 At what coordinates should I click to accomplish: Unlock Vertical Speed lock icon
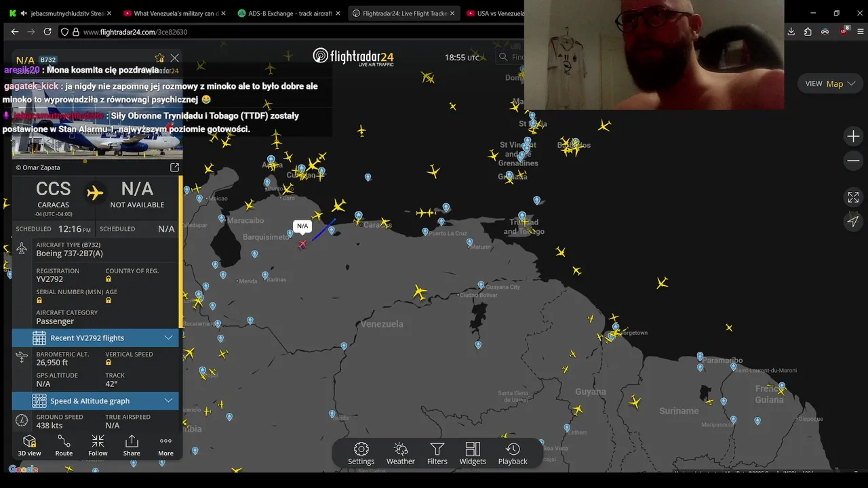[x=108, y=363]
